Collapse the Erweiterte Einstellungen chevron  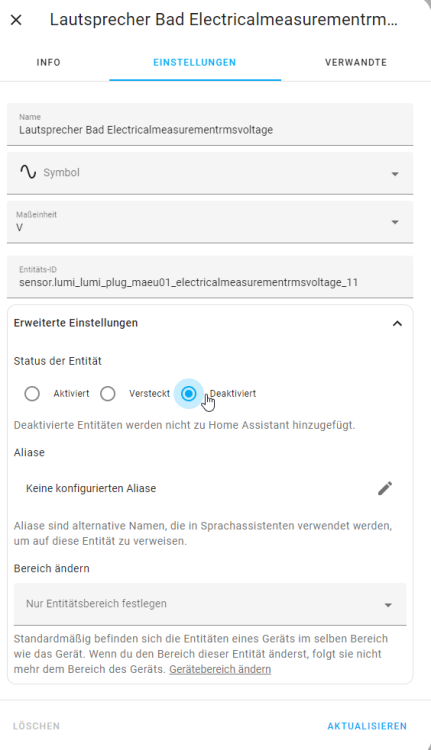(397, 323)
